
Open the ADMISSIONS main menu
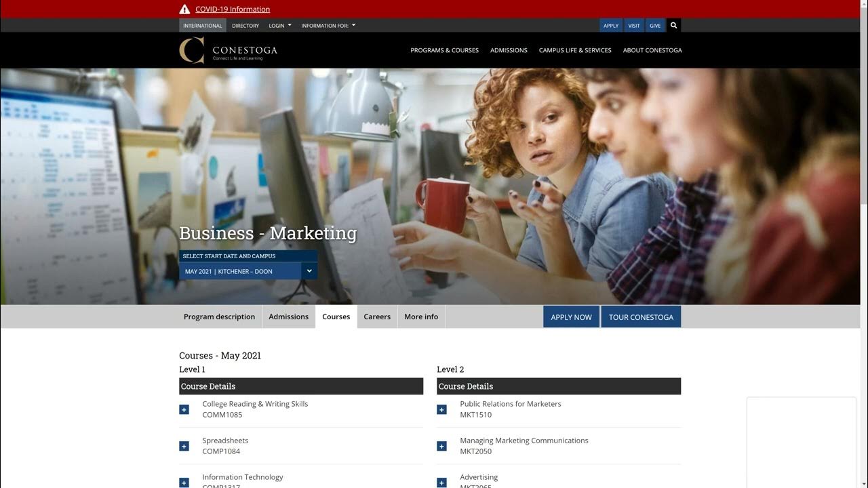[x=509, y=50]
